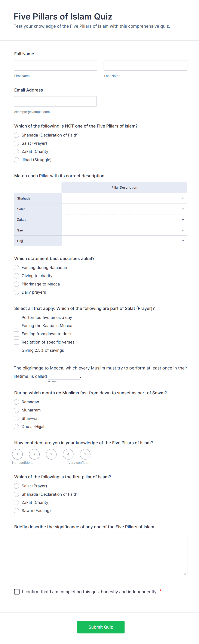Choose Giving to charity for Zakat
The height and width of the screenshot is (644, 199).
point(16,276)
